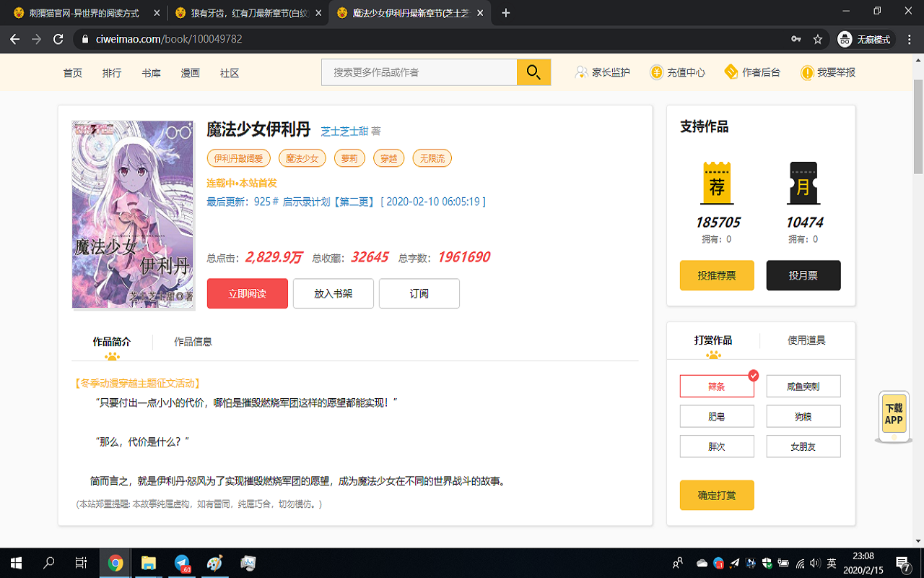Select 女朋友 reward option
Viewport: 924px width, 578px height.
803,447
